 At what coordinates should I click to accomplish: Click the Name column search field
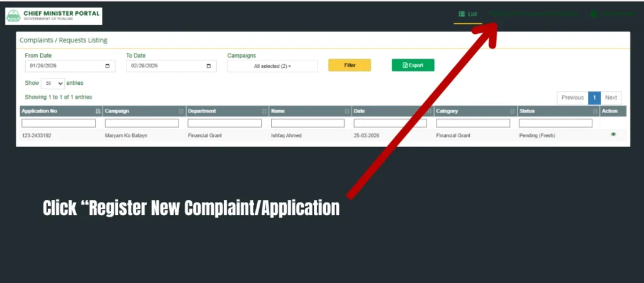(x=308, y=123)
